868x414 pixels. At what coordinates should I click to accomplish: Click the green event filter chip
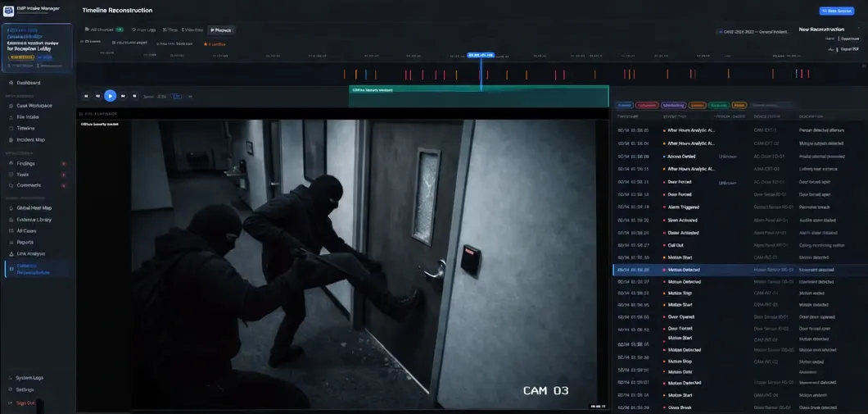[x=718, y=105]
